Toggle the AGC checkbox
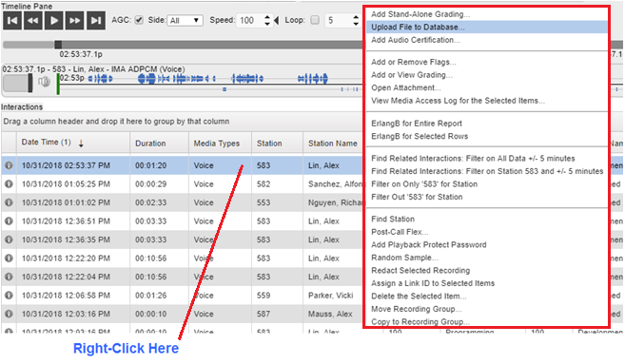 coord(139,20)
